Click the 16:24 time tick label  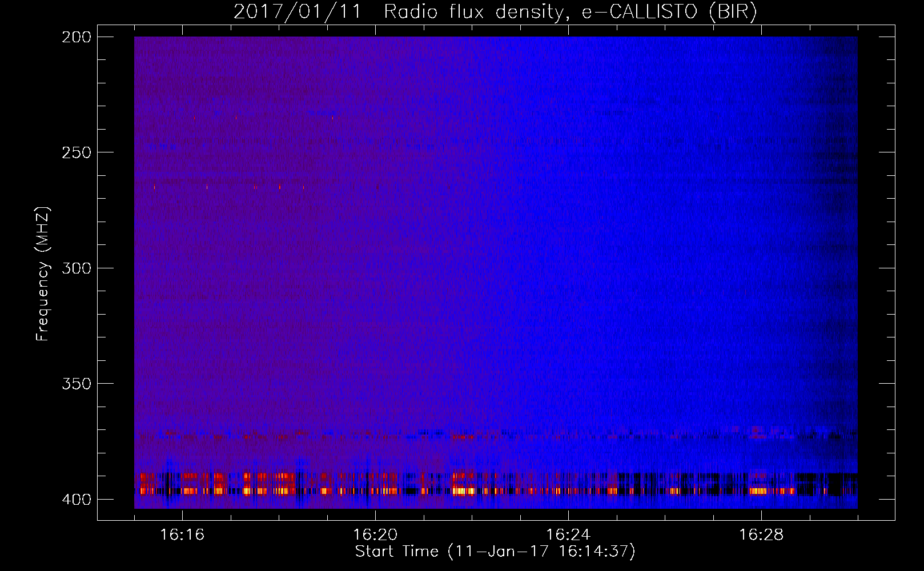568,534
